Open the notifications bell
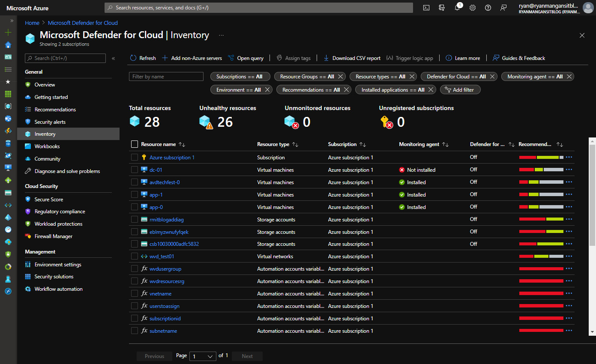This screenshot has width=596, height=364. pos(457,8)
